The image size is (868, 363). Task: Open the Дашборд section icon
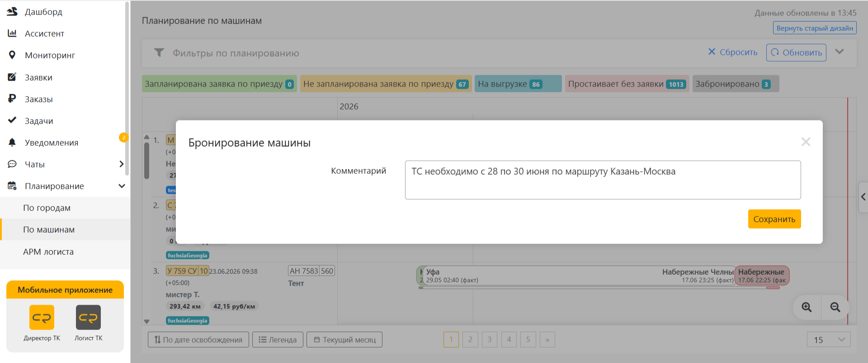(12, 12)
